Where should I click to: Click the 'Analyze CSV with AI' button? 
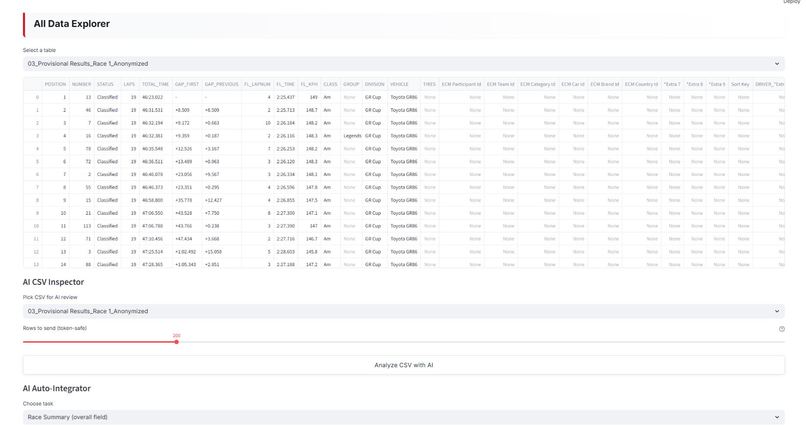click(x=404, y=365)
